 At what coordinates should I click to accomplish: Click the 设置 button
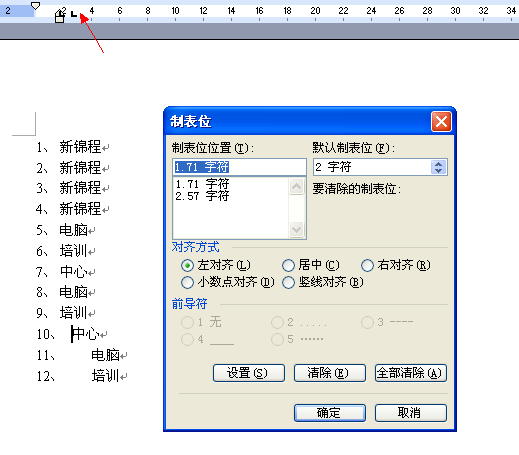[x=249, y=373]
